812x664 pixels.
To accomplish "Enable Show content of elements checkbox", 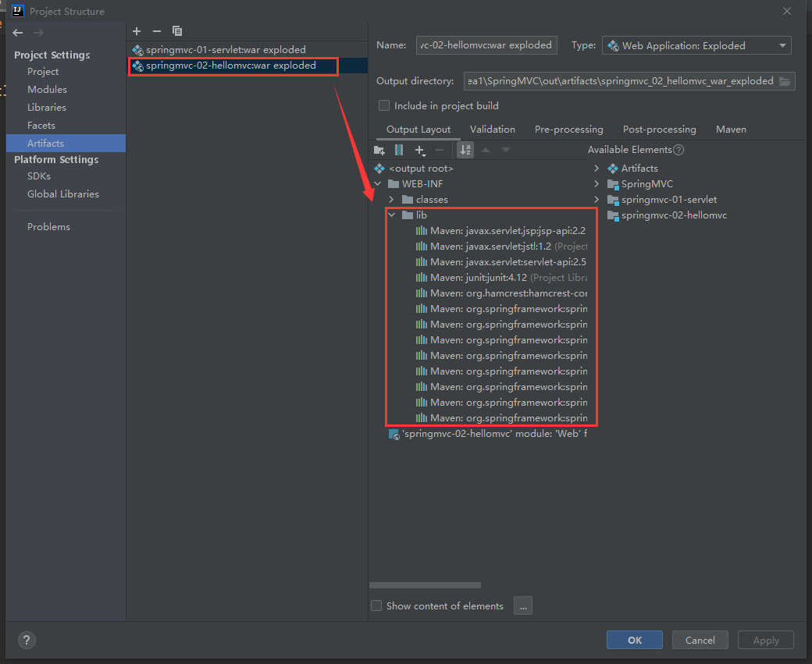I will click(x=376, y=605).
